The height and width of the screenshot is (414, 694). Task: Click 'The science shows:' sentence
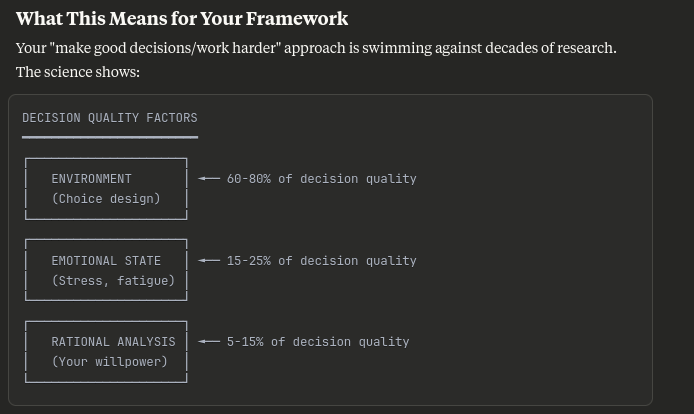point(78,72)
